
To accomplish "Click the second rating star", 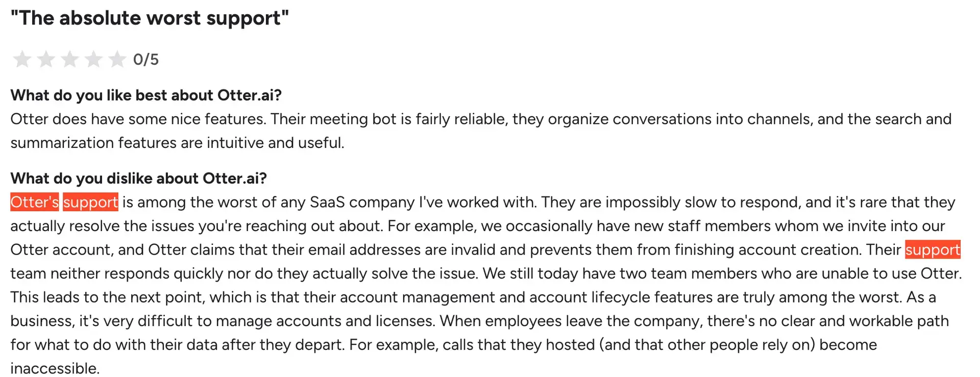I will pyautogui.click(x=46, y=59).
